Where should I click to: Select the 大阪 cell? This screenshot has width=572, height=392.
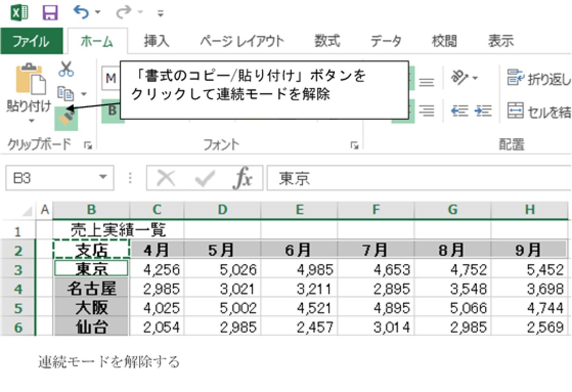[91, 308]
